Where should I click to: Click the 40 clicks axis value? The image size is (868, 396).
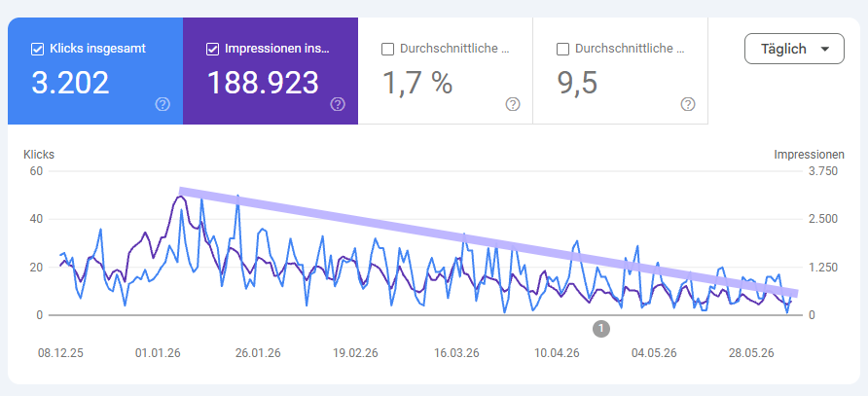point(36,219)
